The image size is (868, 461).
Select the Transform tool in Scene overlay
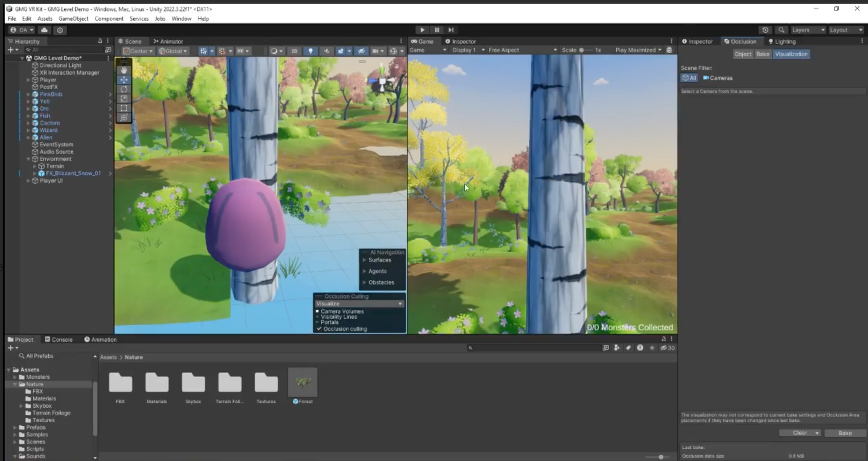click(124, 117)
